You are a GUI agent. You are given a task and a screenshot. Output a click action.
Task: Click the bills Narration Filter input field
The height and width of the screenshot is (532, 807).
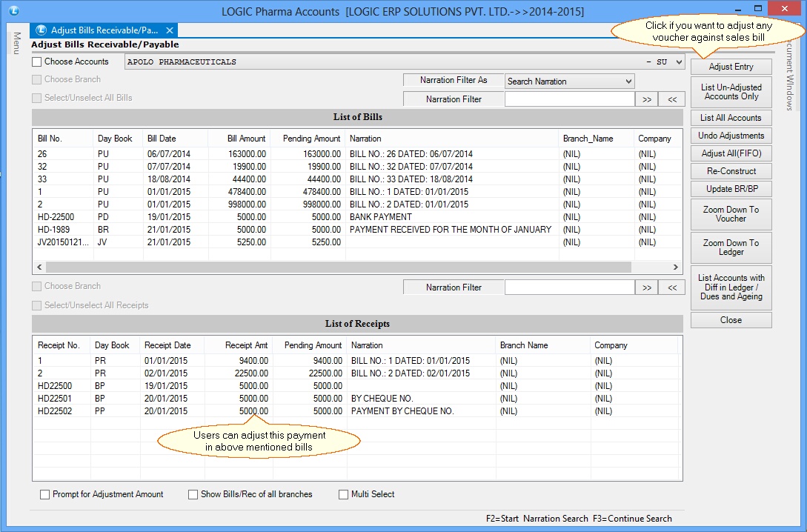pyautogui.click(x=570, y=99)
